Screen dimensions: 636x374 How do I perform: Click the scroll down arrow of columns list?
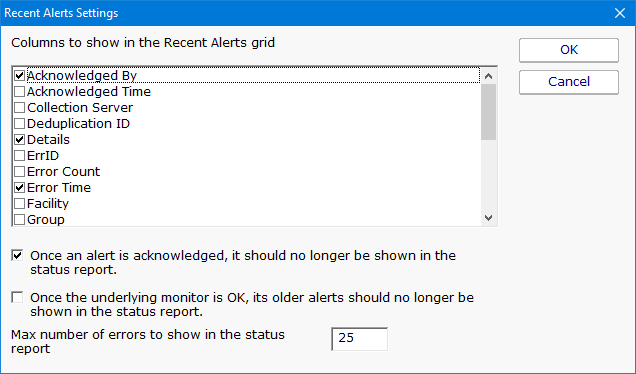click(x=488, y=218)
